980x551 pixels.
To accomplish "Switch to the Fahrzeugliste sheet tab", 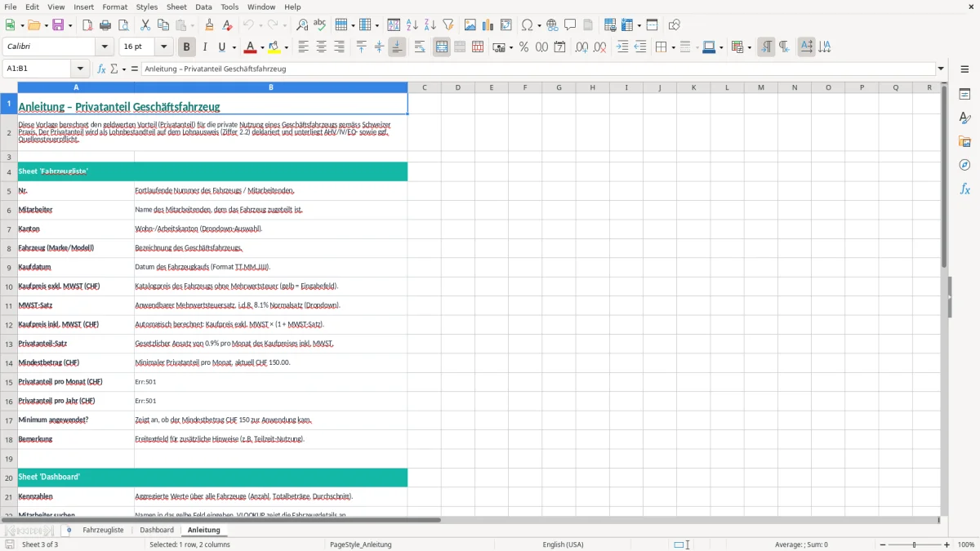I will [103, 530].
